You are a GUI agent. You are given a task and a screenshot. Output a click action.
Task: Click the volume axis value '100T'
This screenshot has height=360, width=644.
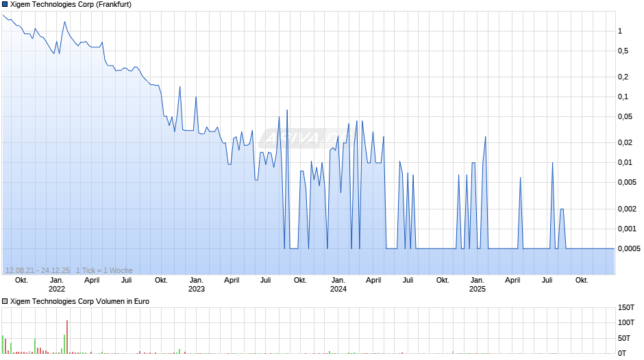pyautogui.click(x=626, y=322)
